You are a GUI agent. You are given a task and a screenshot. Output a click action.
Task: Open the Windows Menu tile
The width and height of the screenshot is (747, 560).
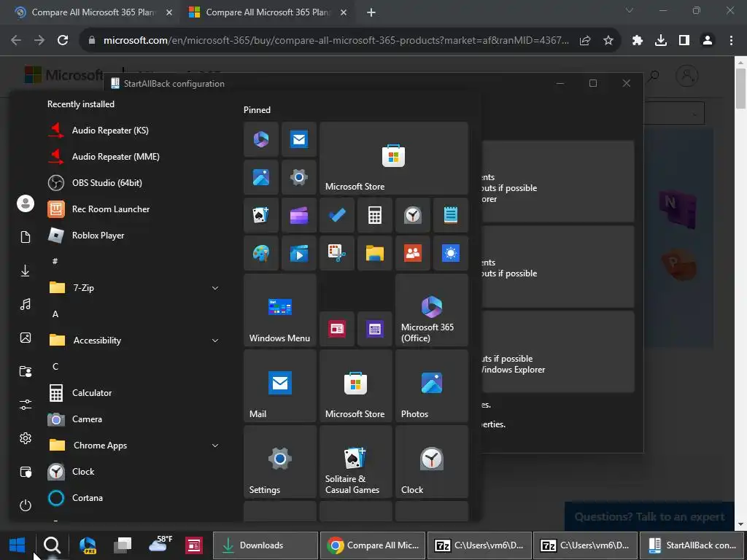[279, 310]
